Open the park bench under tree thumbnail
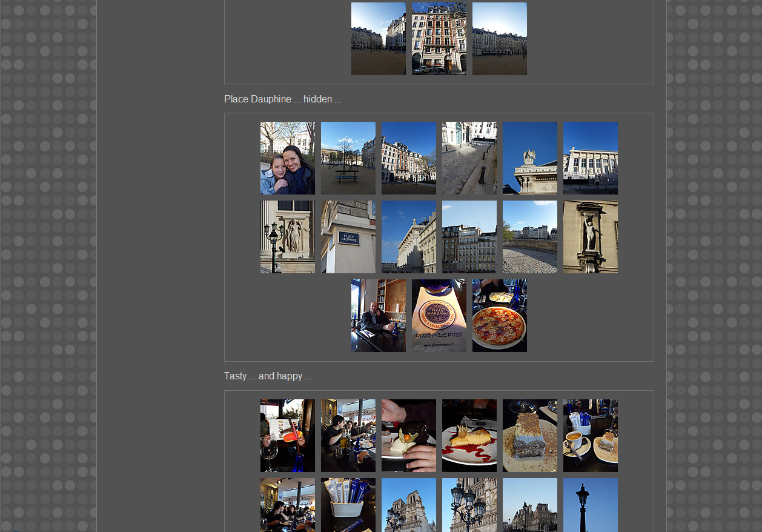The width and height of the screenshot is (762, 532). pos(348,158)
